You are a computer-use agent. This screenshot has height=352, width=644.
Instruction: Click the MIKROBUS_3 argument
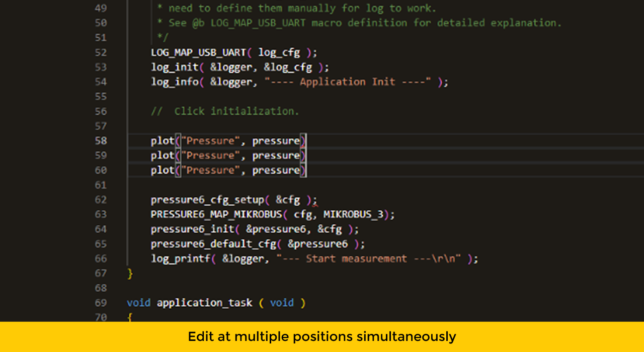353,215
